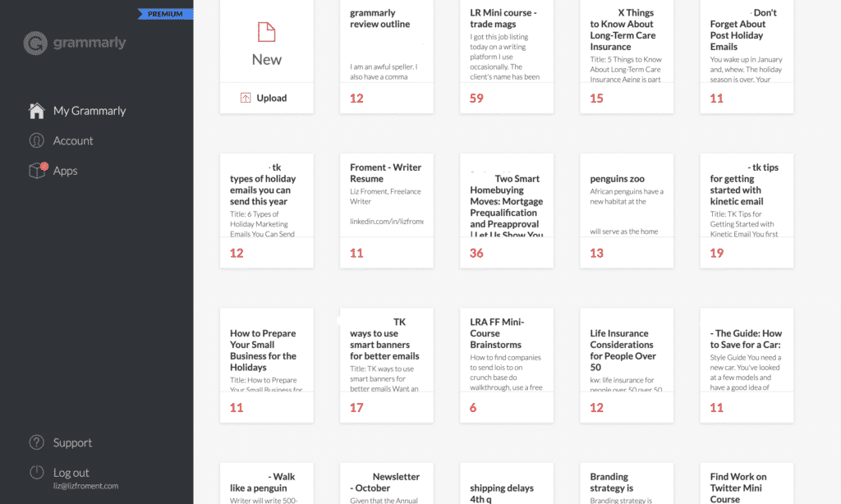This screenshot has height=504, width=841.
Task: Open the shipping delays 4th q document
Action: click(506, 484)
